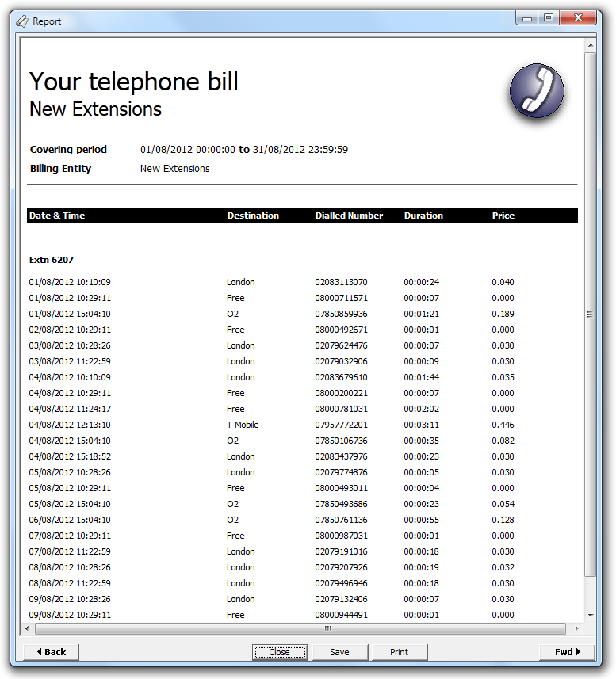
Task: Save the telephone bill report
Action: 339,652
